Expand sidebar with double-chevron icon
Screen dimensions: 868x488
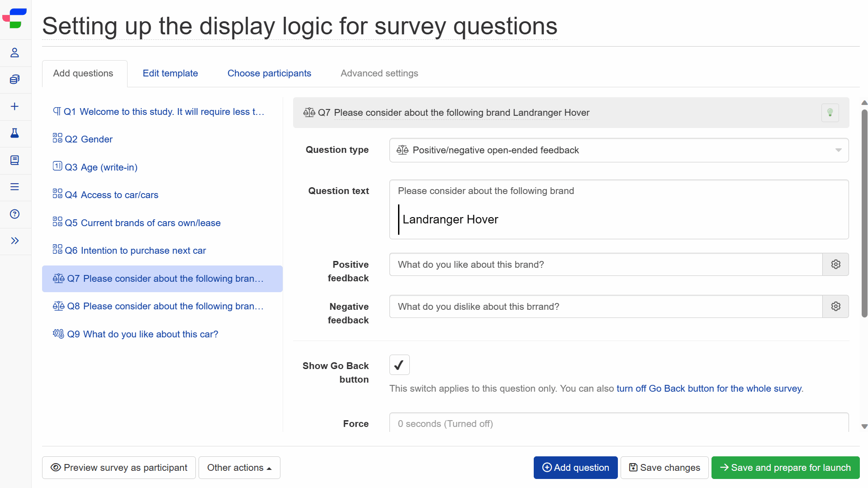coord(14,241)
